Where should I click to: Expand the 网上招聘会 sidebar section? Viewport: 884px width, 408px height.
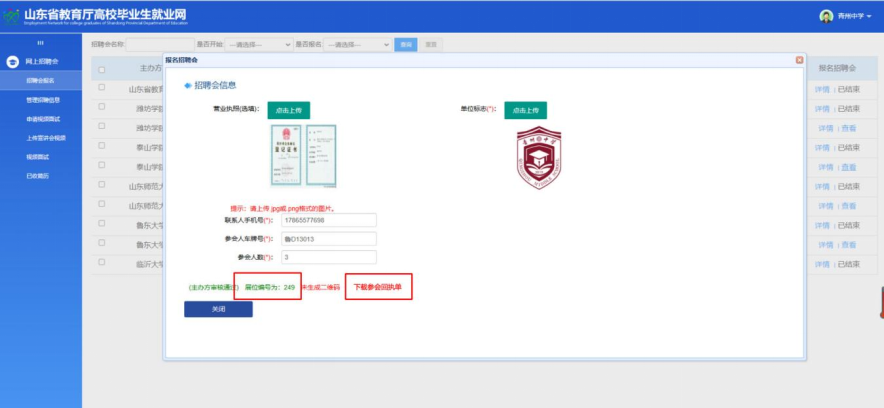coord(41,61)
